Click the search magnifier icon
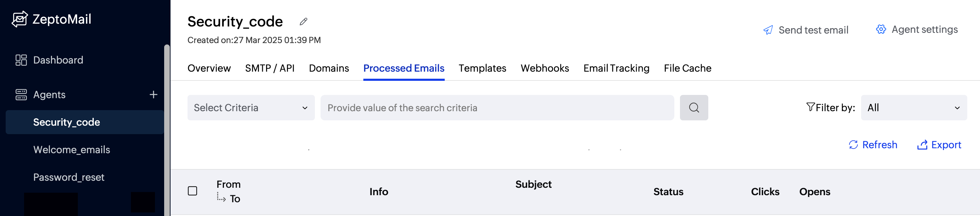This screenshot has height=216, width=980. (x=694, y=107)
